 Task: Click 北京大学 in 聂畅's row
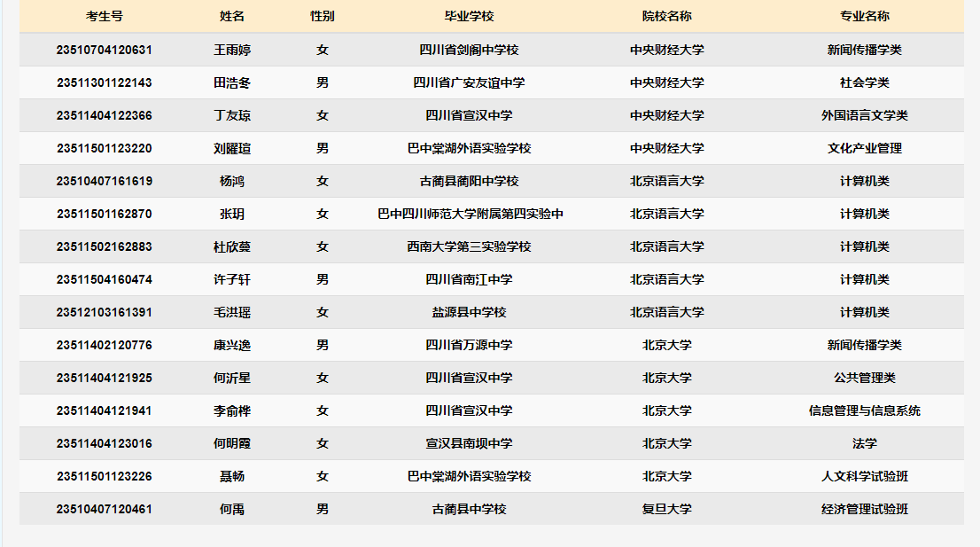(x=667, y=476)
